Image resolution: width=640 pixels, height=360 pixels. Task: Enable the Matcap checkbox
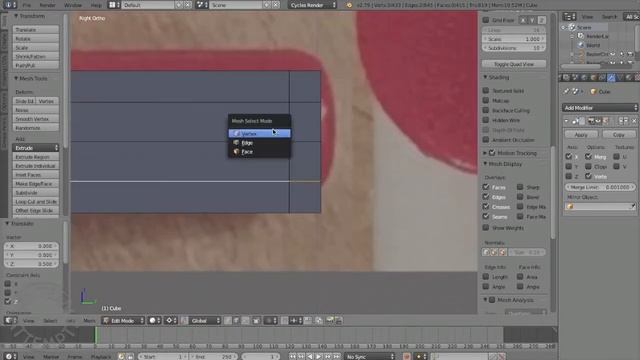click(x=486, y=100)
